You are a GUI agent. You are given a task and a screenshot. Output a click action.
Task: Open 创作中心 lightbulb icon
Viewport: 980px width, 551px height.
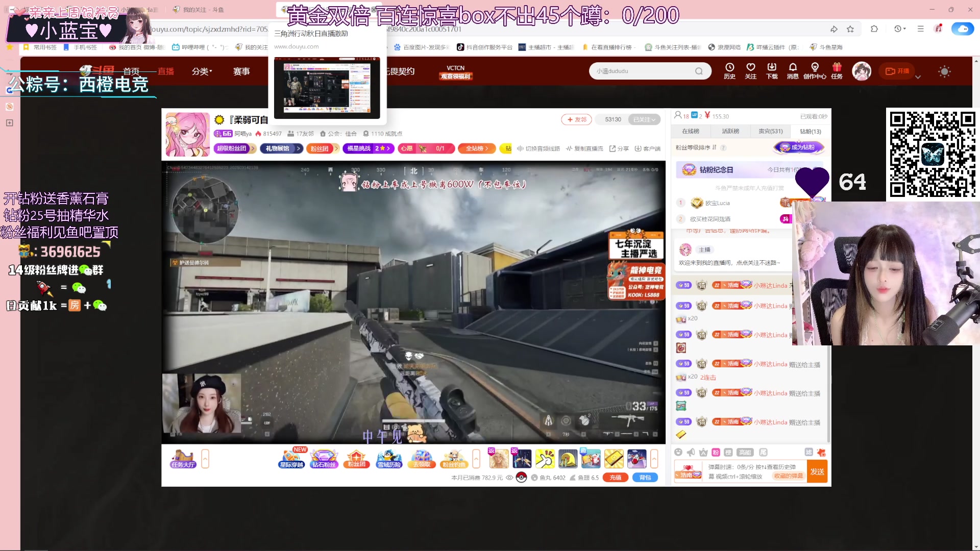815,71
